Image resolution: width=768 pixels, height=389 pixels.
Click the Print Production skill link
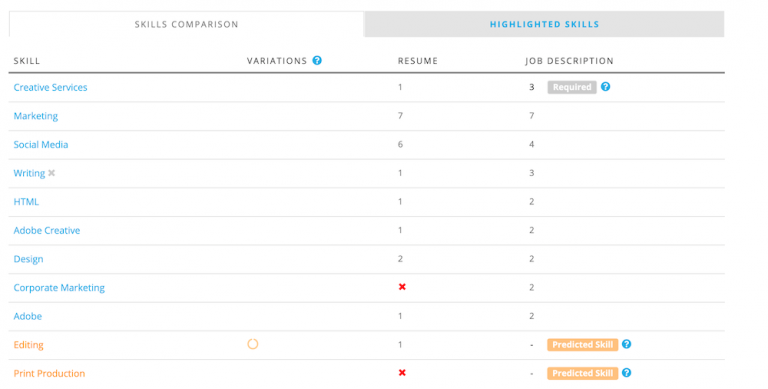pos(49,373)
